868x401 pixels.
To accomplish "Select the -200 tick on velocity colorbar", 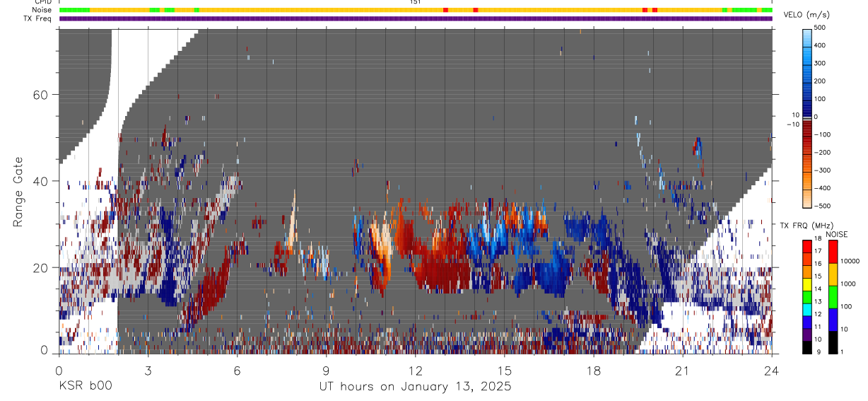I will (823, 152).
